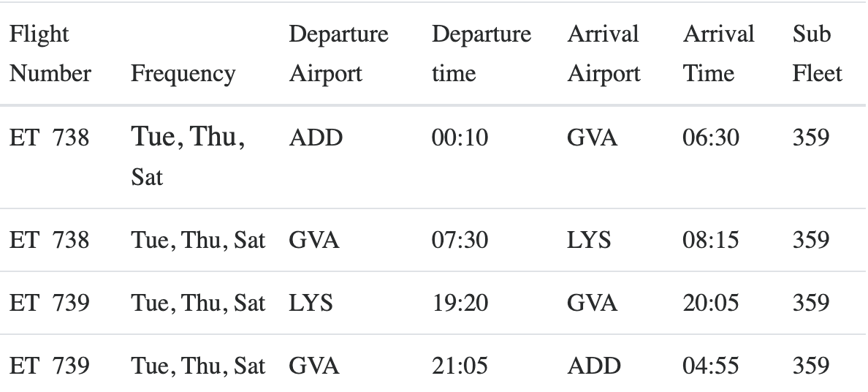The width and height of the screenshot is (868, 392).
Task: Select the 21:05 departure time cell
Action: point(460,366)
